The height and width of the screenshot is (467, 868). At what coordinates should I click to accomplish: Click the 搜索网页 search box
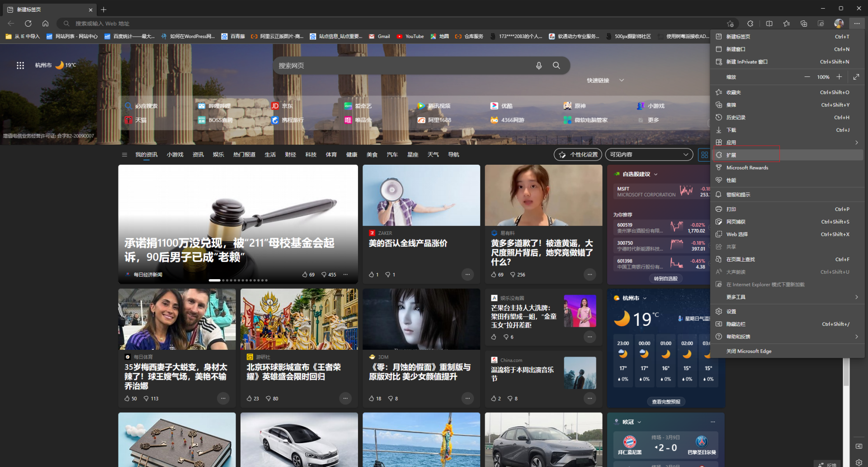pos(402,66)
